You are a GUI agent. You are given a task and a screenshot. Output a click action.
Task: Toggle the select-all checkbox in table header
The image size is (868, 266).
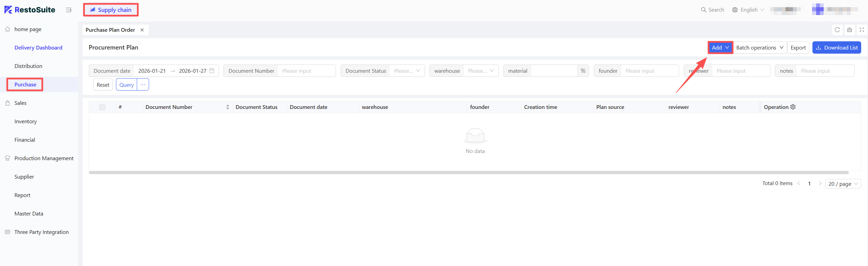(x=102, y=107)
